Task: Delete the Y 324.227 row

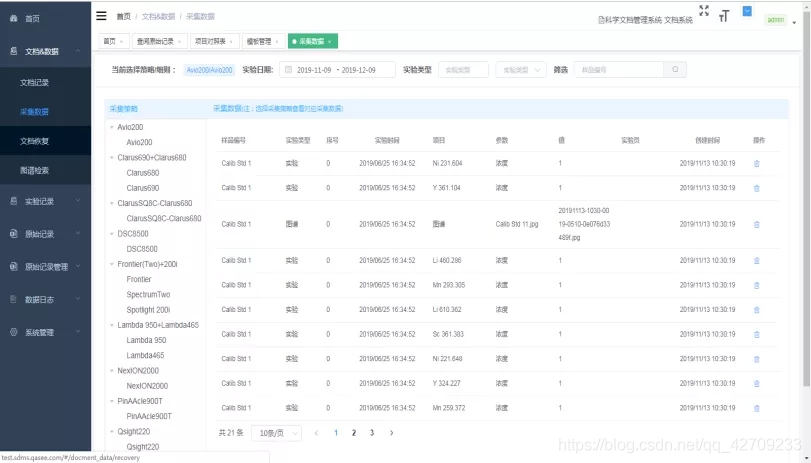Action: 757,384
